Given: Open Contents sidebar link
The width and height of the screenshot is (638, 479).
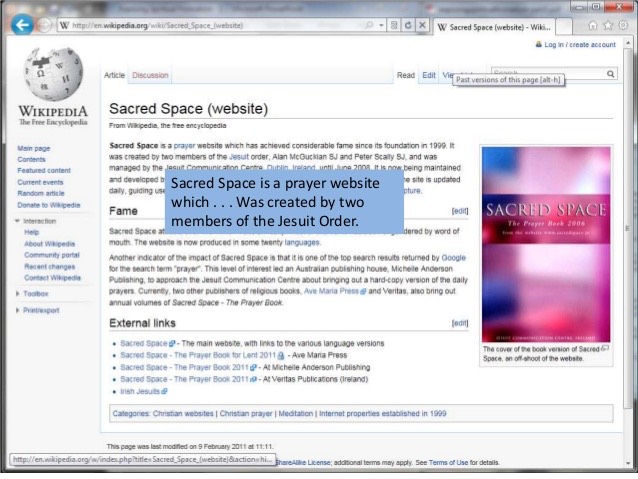Looking at the screenshot, I should (31, 160).
